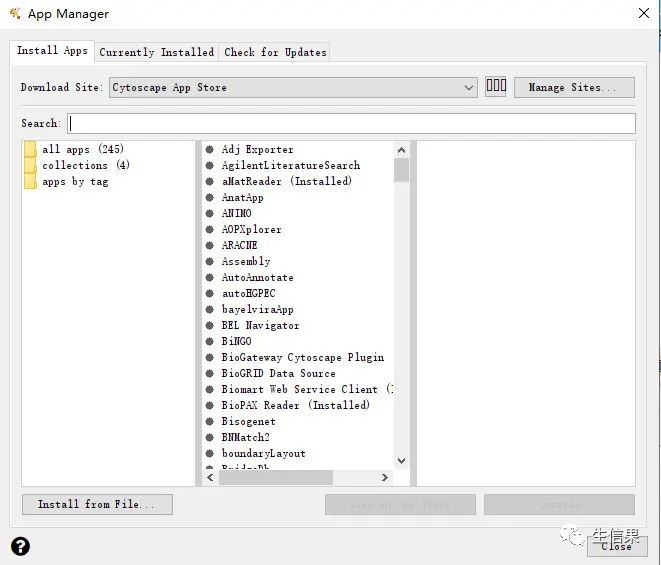Viewport: 661px width, 565px height.
Task: Click the Install from File button
Action: (x=97, y=504)
